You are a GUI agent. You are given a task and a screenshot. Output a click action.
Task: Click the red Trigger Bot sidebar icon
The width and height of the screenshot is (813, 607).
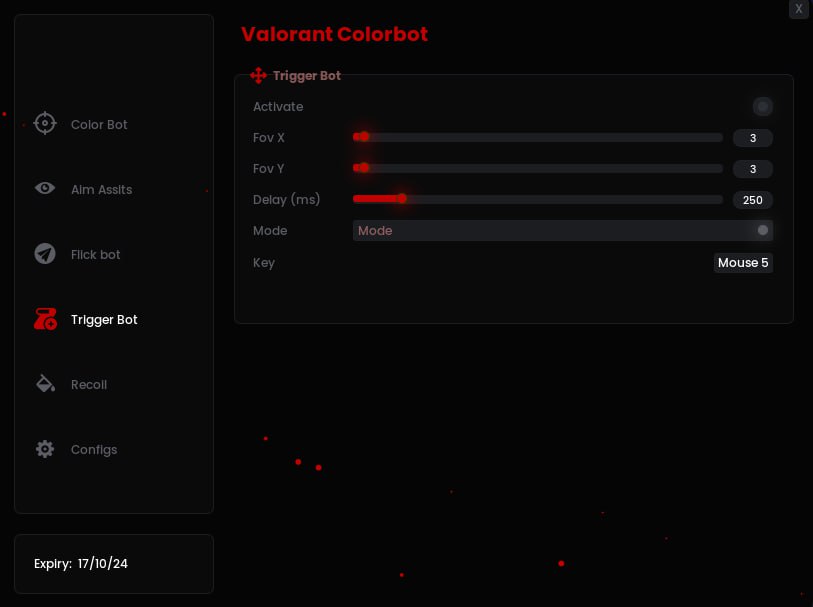[45, 319]
